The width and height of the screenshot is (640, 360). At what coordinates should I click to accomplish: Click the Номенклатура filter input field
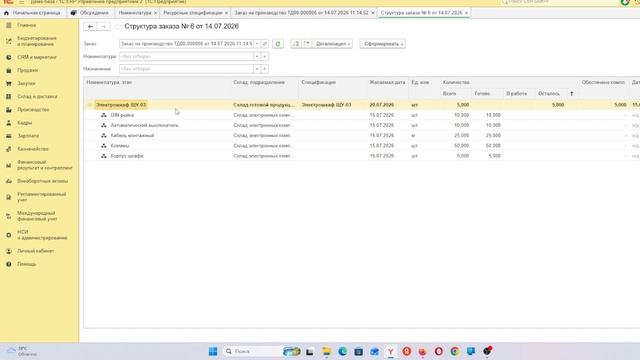click(186, 56)
